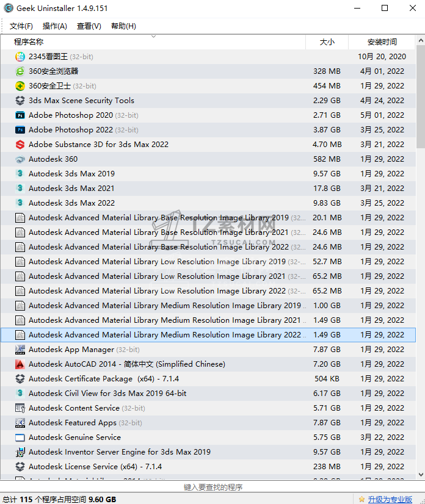Screen dimensions: 425x504
Task: Open the 帮助(H) menu
Action: 123,26
